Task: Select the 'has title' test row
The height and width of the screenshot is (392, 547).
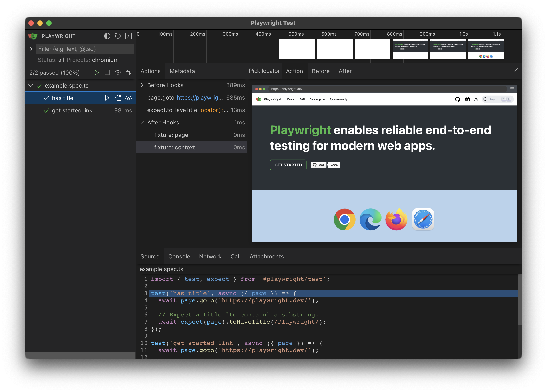Action: 80,98
